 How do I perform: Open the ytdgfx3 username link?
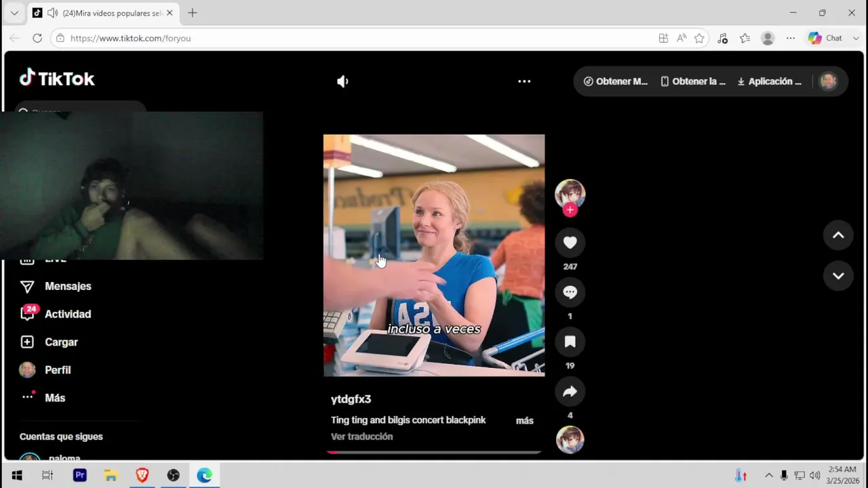pos(351,399)
